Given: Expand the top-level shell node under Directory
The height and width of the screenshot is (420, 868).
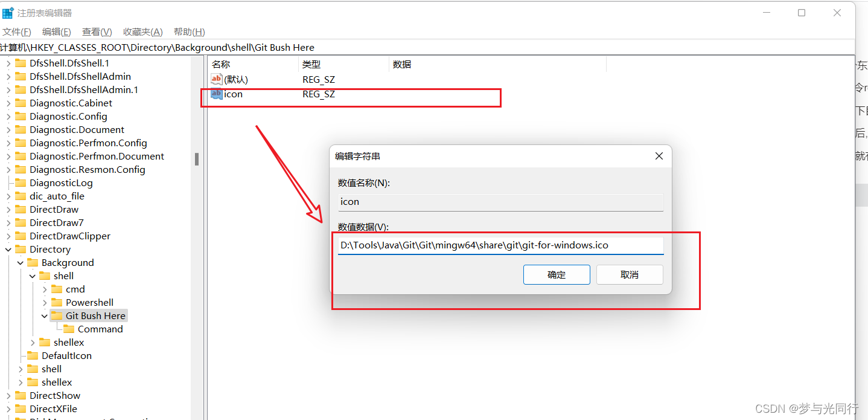Looking at the screenshot, I should [x=21, y=369].
